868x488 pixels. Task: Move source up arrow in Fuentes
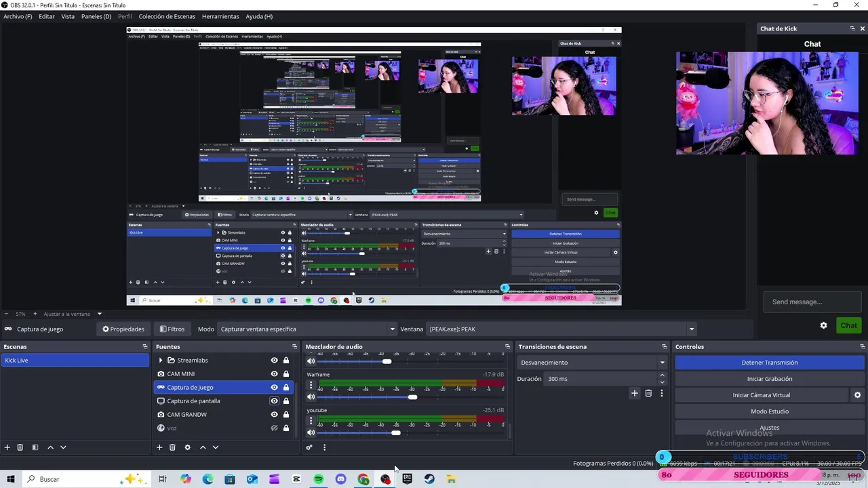tap(202, 447)
